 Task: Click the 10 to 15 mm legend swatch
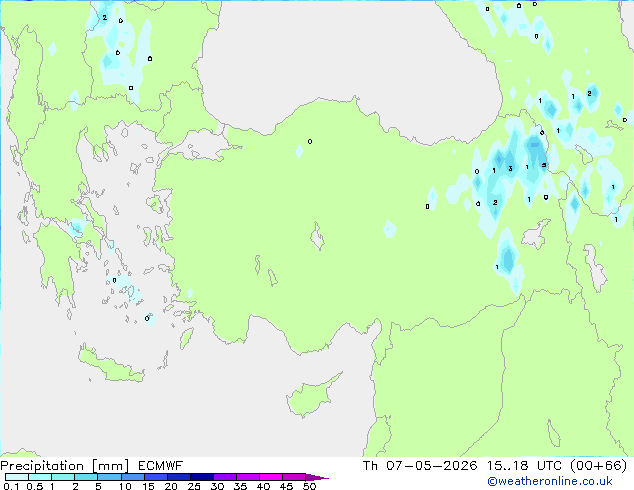(x=132, y=477)
